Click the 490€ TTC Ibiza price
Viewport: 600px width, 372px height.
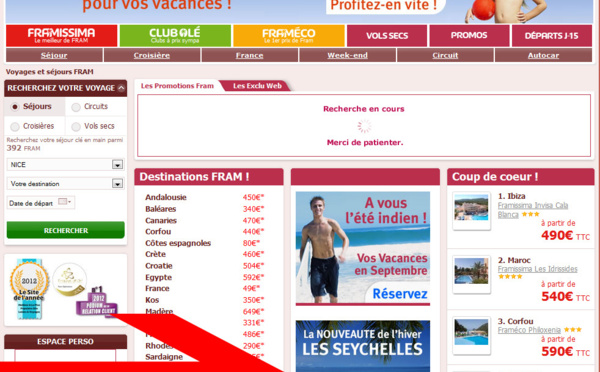click(x=565, y=235)
